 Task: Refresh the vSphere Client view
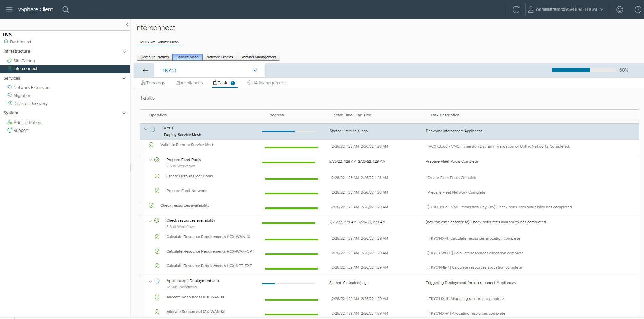[516, 9]
